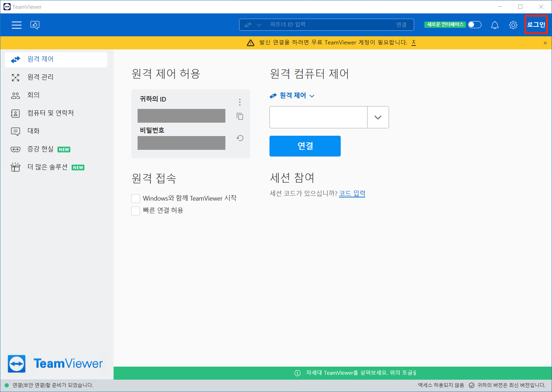Copy your ID with the copy icon
The image size is (552, 392).
pos(240,116)
